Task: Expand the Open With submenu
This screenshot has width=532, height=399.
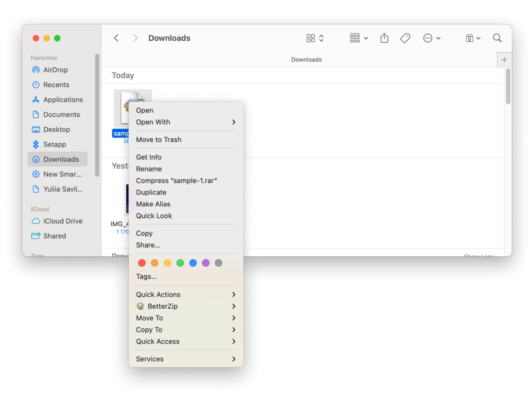Action: point(186,122)
